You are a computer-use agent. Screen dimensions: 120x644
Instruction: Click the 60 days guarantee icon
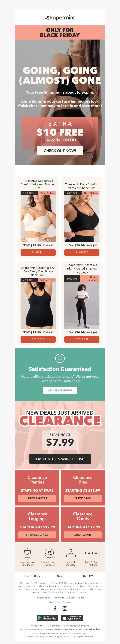tap(49, 553)
